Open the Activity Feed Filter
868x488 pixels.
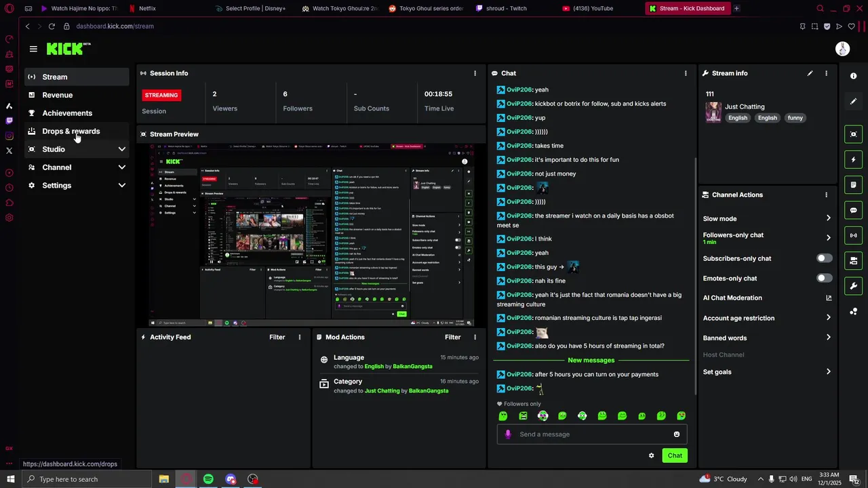[x=277, y=337]
